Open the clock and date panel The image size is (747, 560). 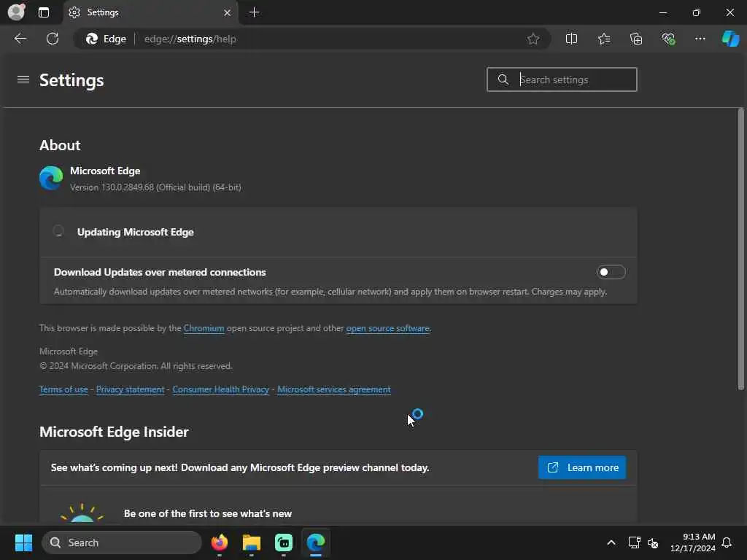[692, 542]
